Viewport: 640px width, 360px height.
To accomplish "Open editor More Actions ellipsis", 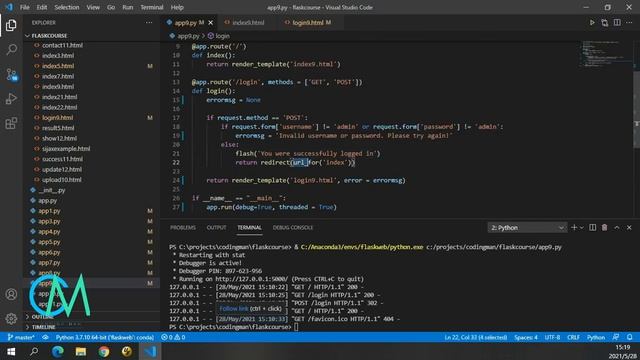I will coord(629,22).
